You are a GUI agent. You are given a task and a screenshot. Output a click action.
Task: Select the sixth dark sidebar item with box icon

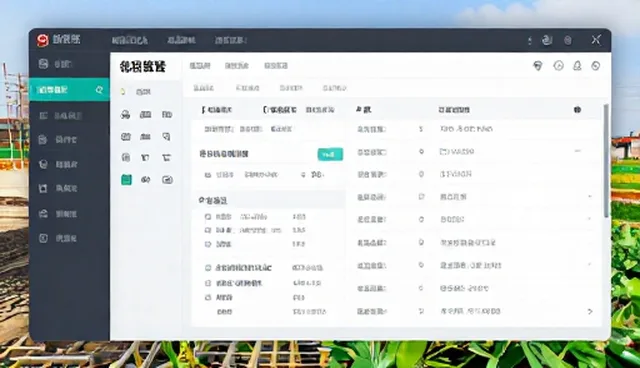(x=69, y=188)
